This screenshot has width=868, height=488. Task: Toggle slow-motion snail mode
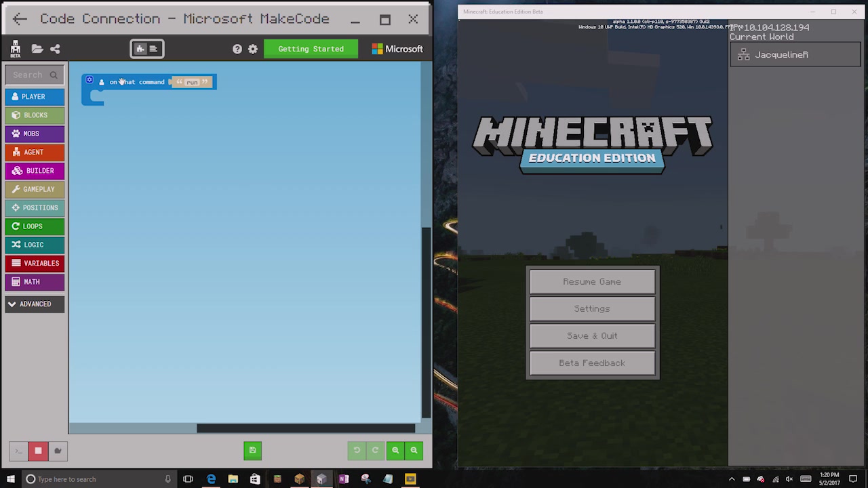coord(58,451)
